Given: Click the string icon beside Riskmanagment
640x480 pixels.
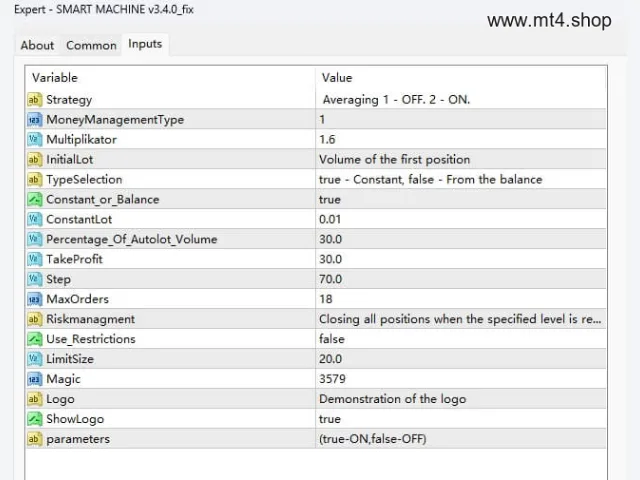Looking at the screenshot, I should coord(35,319).
